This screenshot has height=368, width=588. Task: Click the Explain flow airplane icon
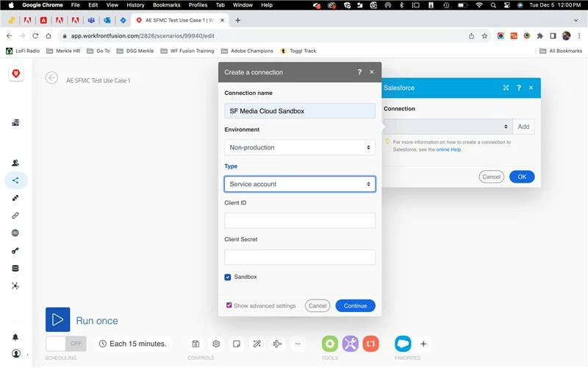[x=278, y=344]
